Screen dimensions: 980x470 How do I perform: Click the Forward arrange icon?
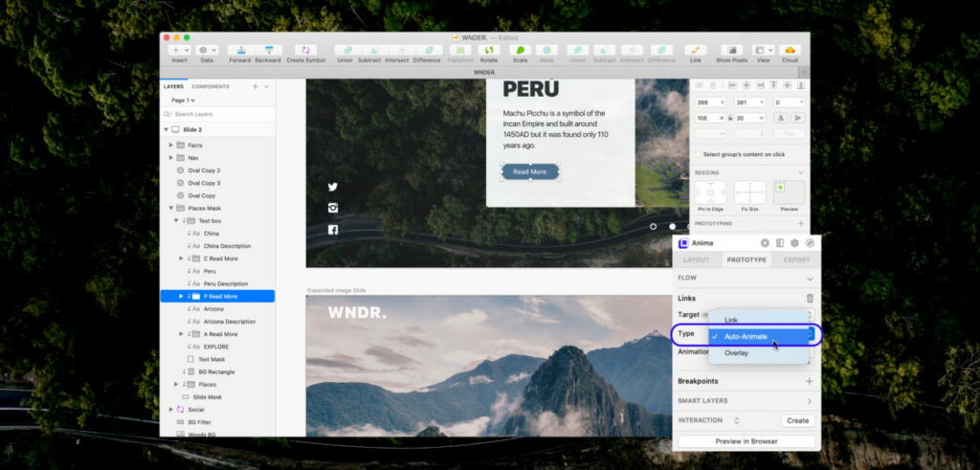pos(239,50)
